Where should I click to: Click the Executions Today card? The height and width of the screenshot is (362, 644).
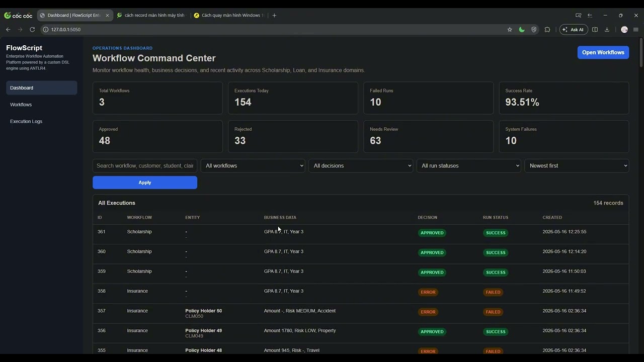293,98
